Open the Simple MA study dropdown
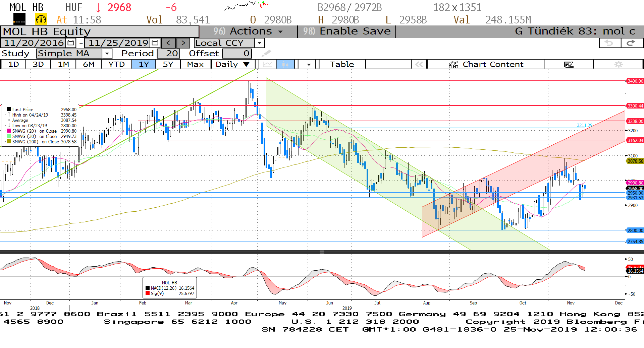This screenshot has width=644, height=348. pyautogui.click(x=107, y=53)
